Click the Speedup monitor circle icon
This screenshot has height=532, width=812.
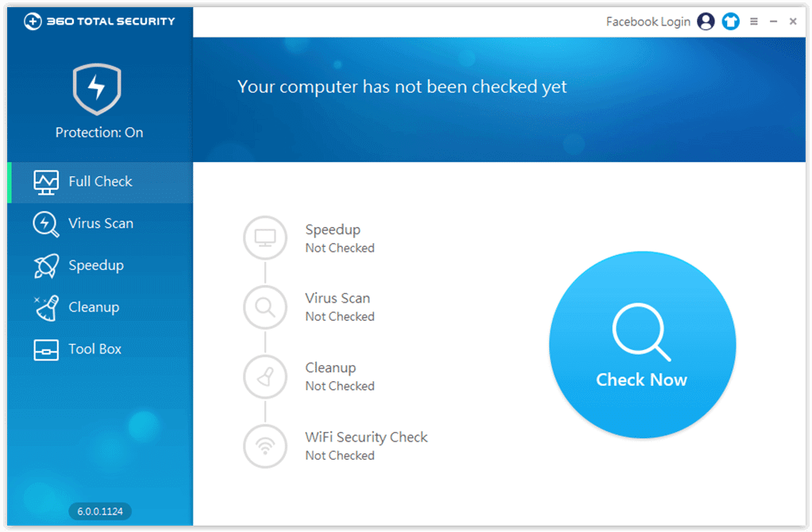tap(265, 237)
